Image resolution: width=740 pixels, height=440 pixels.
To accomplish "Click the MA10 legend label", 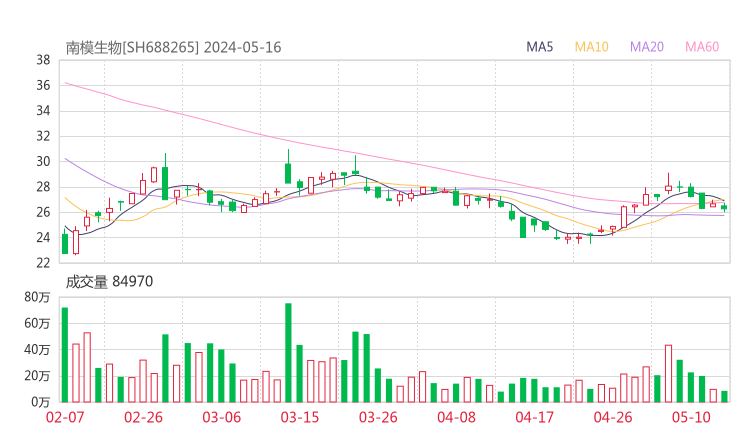I will click(591, 47).
